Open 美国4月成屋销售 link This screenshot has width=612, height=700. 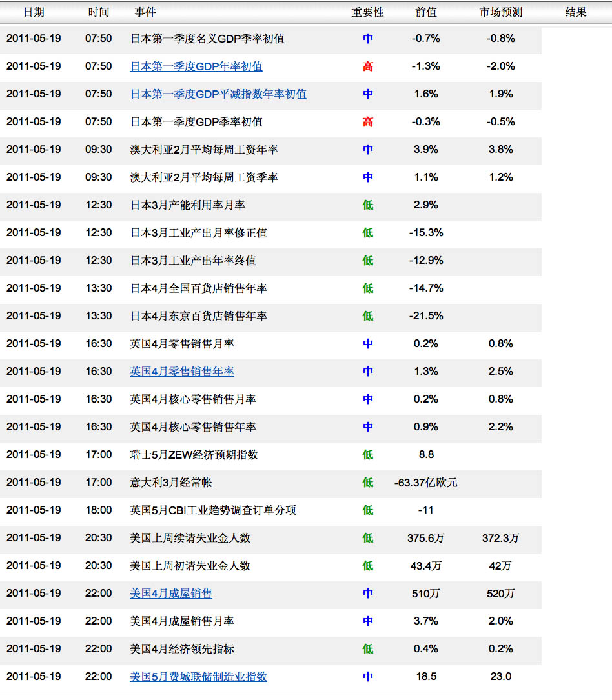170,594
